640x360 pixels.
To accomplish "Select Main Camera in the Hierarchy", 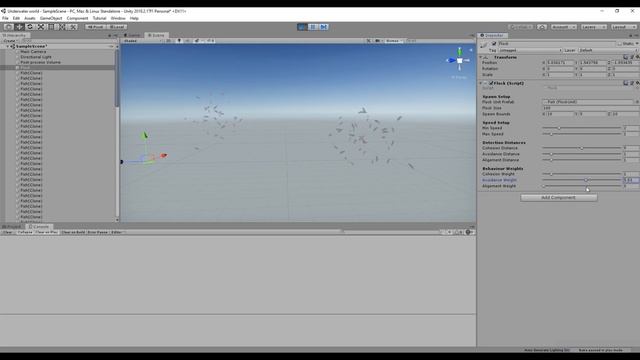I will (x=33, y=52).
